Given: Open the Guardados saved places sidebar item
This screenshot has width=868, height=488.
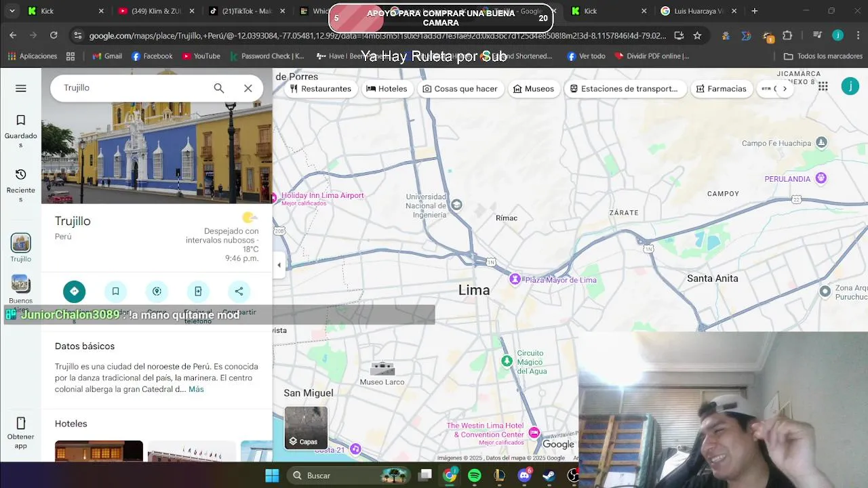Looking at the screenshot, I should pos(21,130).
